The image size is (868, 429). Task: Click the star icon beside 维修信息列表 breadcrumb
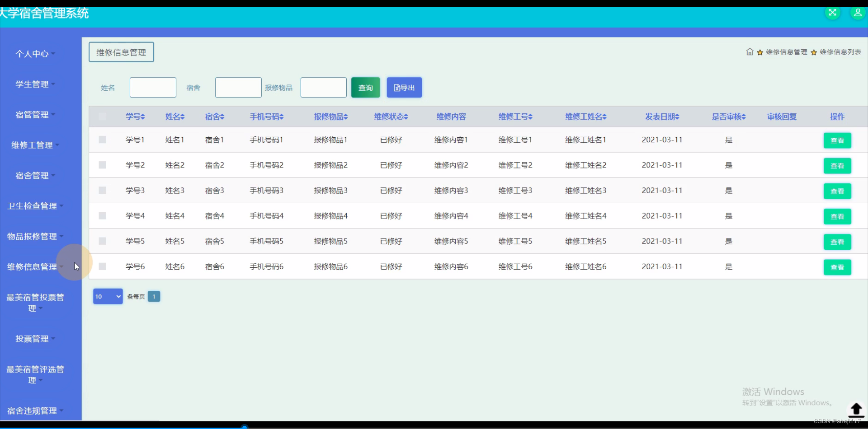click(814, 52)
